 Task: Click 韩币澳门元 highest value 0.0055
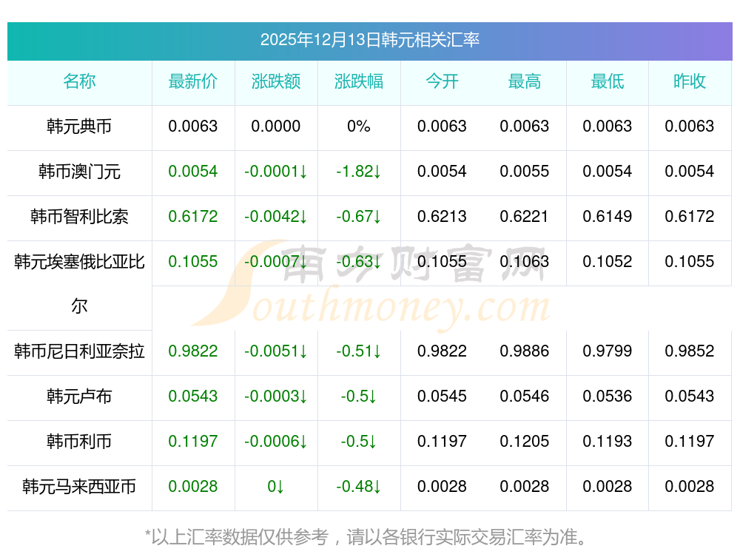525,172
